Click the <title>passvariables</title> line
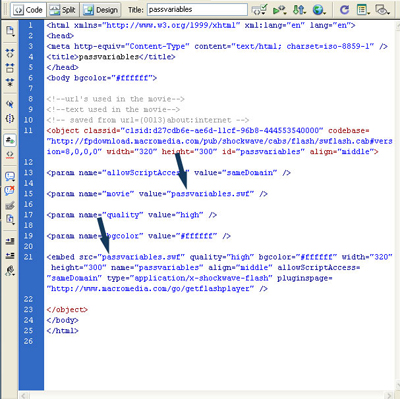400x399 pixels. pyautogui.click(x=111, y=57)
